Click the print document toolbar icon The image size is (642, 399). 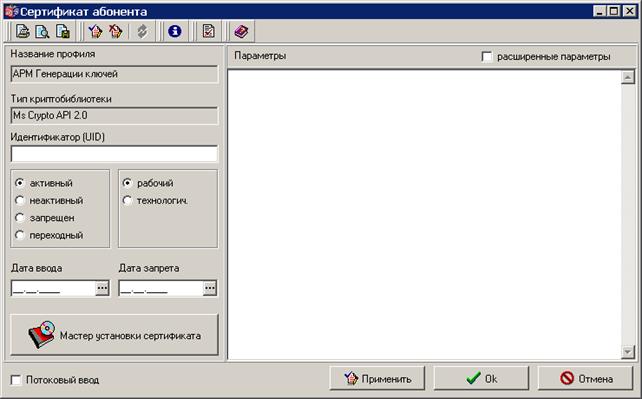coord(23,32)
